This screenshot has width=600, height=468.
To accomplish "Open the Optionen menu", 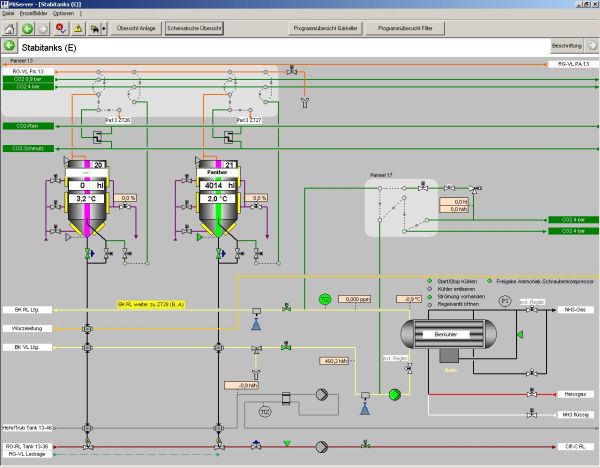I will pos(63,14).
